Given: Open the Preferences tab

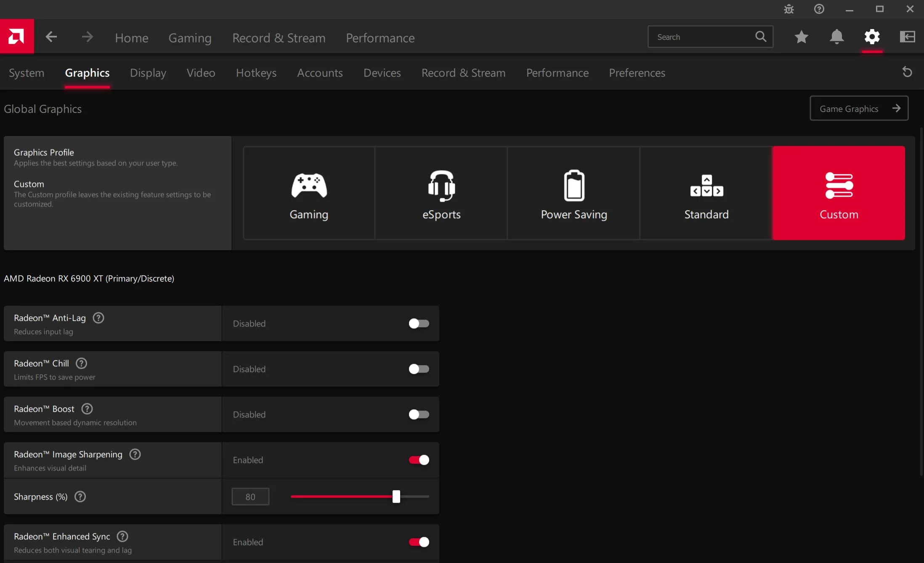Looking at the screenshot, I should [x=637, y=73].
